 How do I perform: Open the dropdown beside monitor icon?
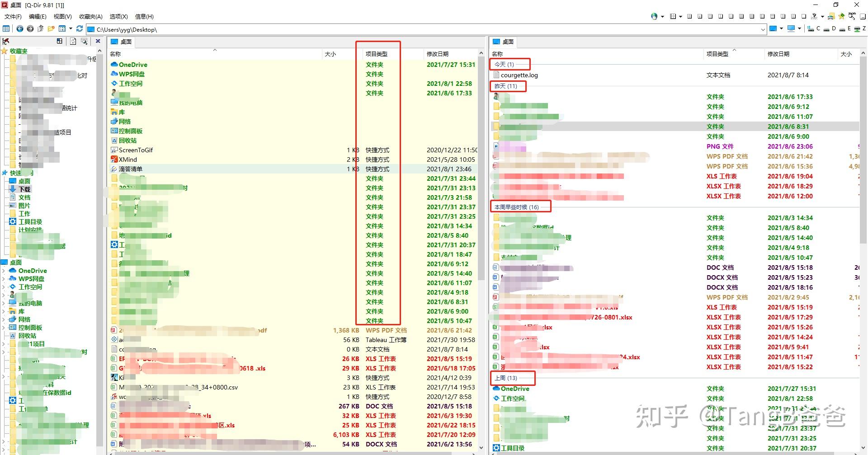click(799, 29)
